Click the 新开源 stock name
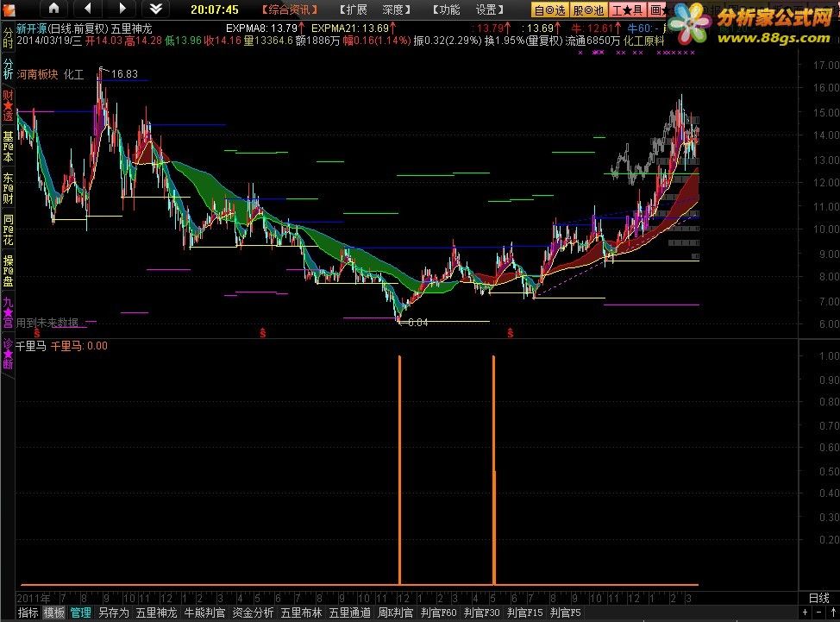 pos(32,29)
